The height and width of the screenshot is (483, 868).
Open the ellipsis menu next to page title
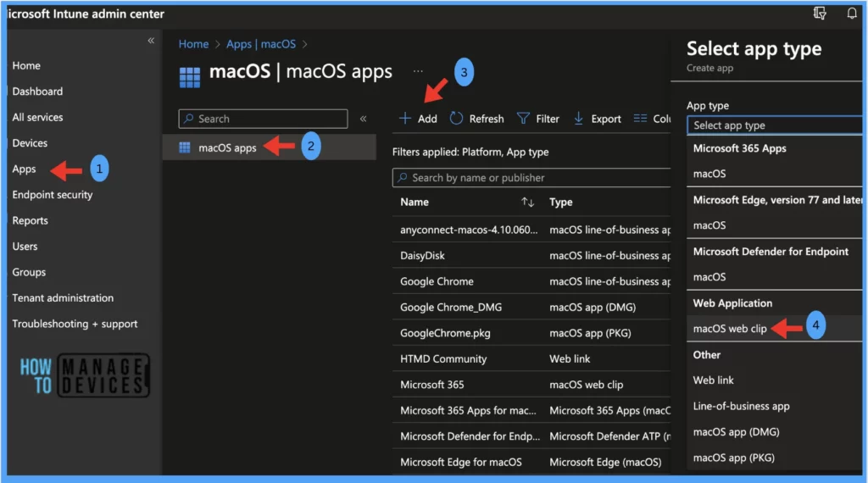tap(417, 71)
